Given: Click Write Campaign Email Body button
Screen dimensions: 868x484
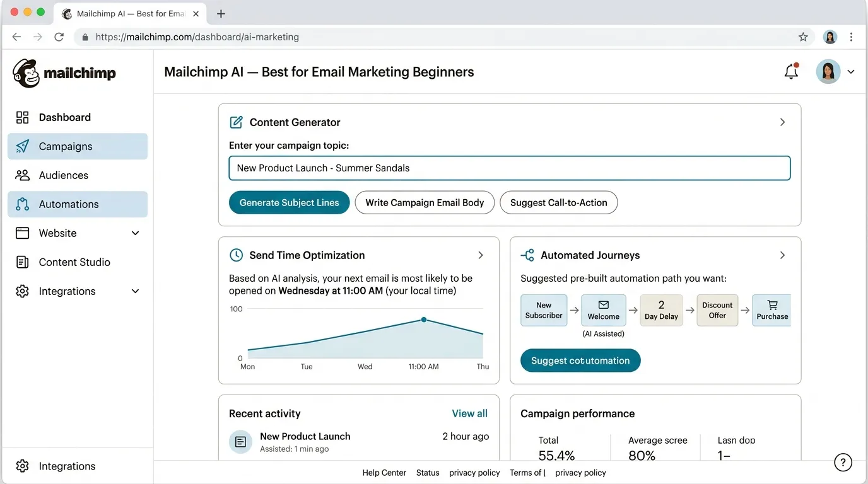Looking at the screenshot, I should tap(425, 202).
